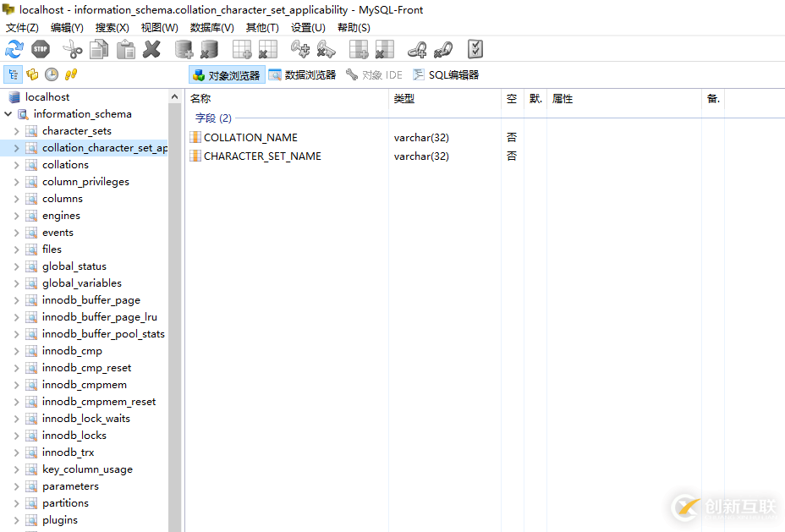
Task: Switch to SQL编辑器 tab
Action: 446,75
